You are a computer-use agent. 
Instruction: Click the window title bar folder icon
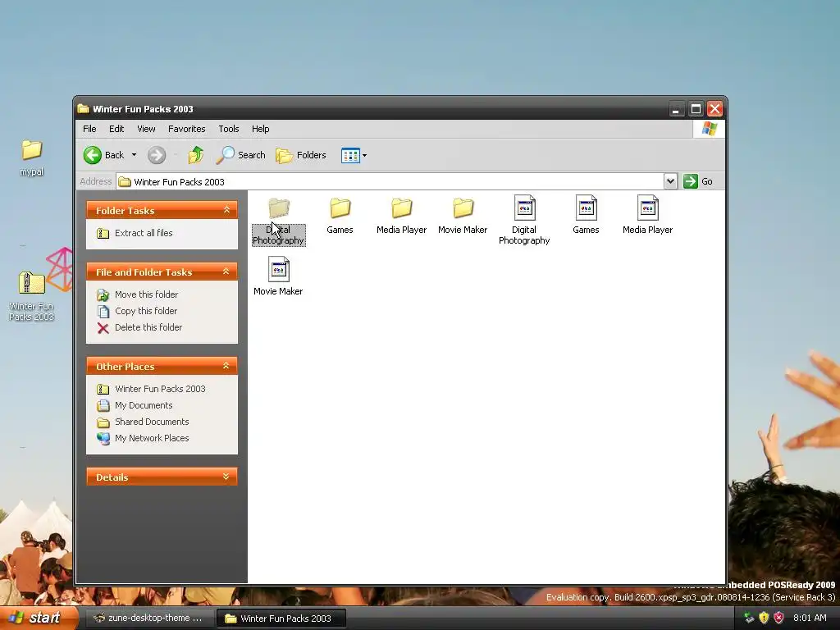(x=83, y=109)
